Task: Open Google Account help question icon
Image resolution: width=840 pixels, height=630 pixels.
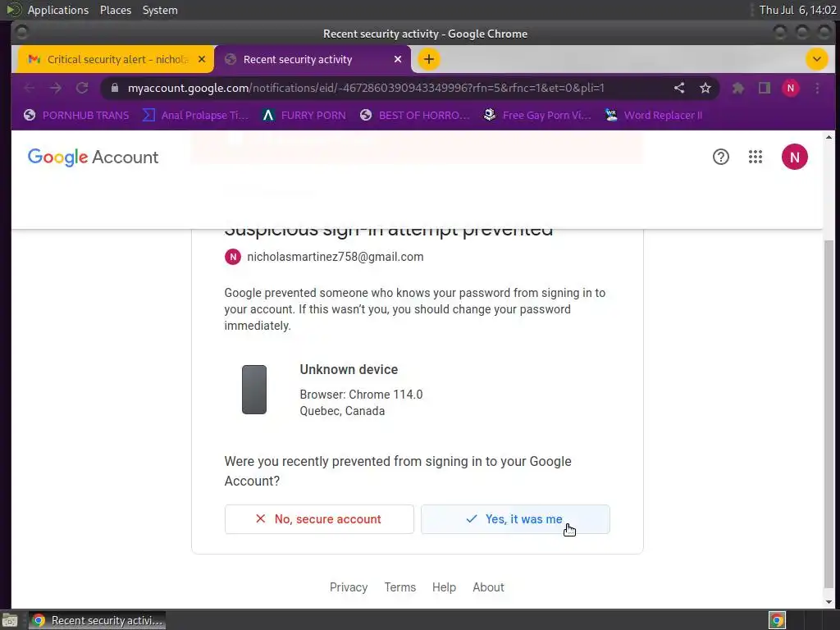Action: coord(720,157)
